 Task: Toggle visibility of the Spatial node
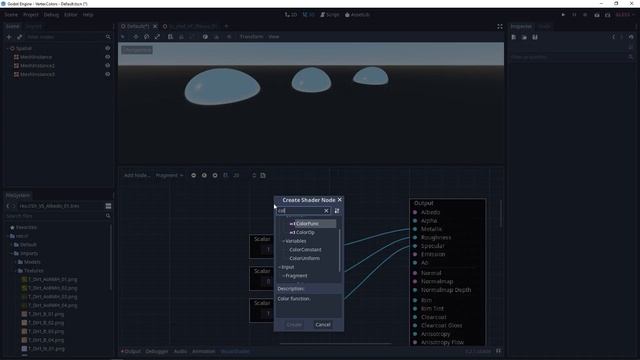(108, 48)
